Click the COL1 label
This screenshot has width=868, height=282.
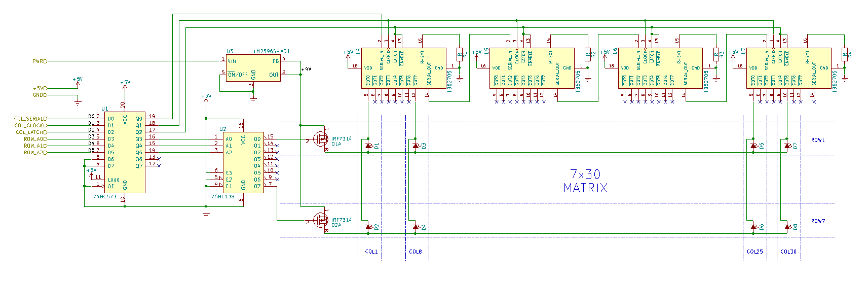click(x=371, y=252)
